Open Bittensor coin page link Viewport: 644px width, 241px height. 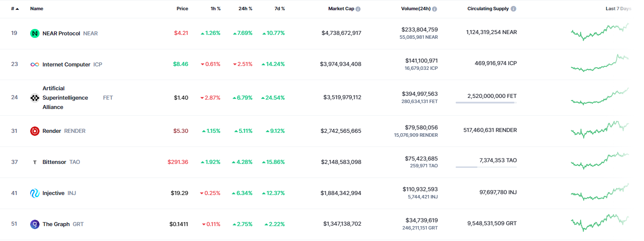pos(54,162)
